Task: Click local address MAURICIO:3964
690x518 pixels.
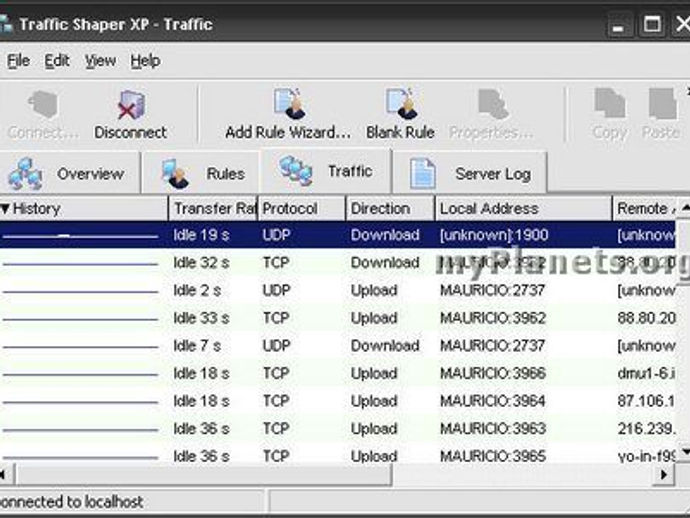Action: click(493, 401)
